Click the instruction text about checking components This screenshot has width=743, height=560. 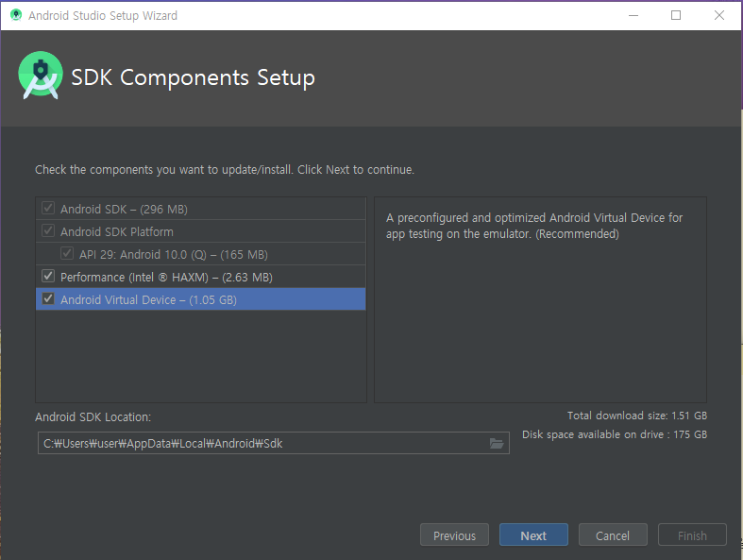[x=225, y=170]
